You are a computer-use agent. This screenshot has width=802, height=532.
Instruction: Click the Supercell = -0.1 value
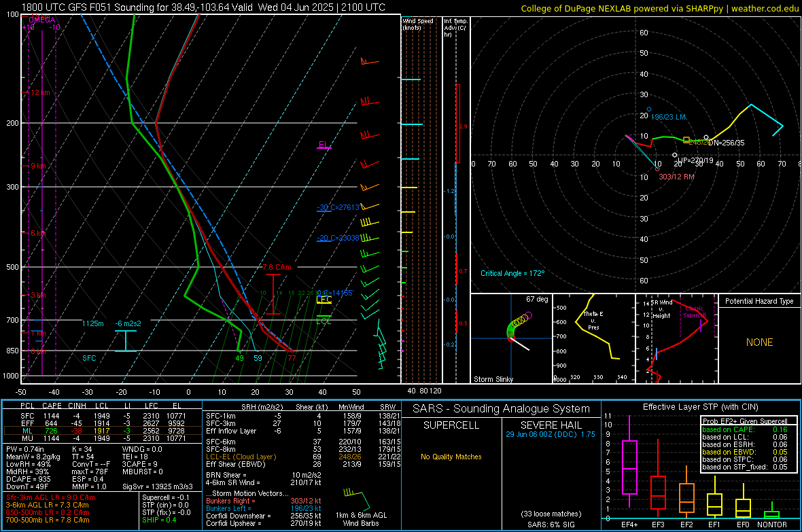click(x=166, y=497)
